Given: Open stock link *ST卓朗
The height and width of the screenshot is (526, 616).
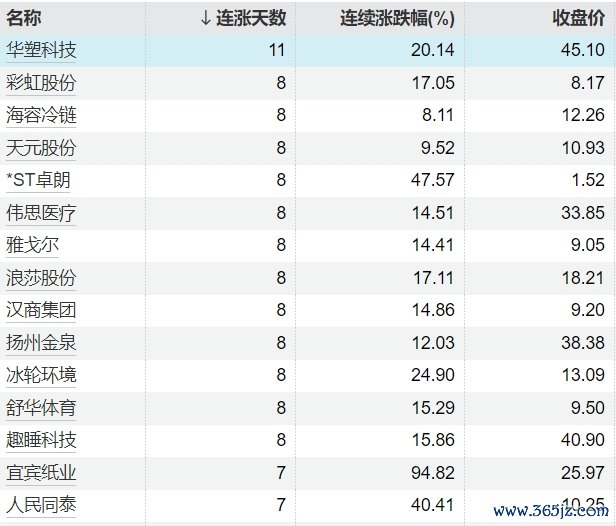Looking at the screenshot, I should 38,180.
